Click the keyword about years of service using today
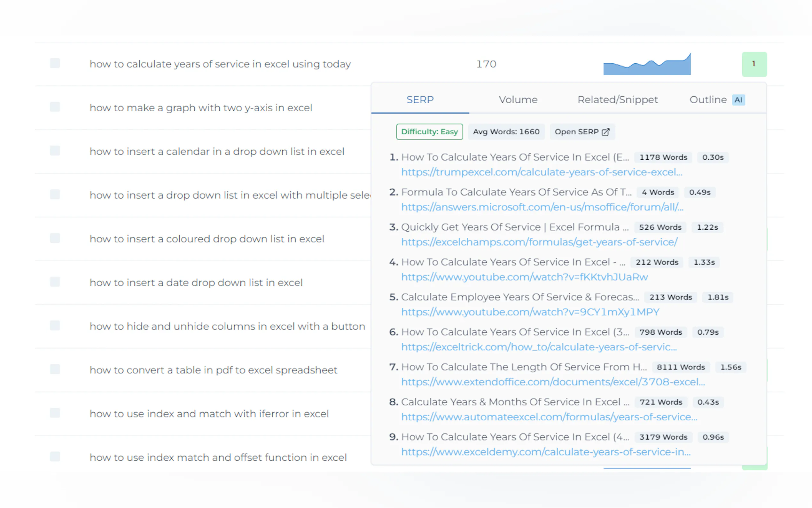The height and width of the screenshot is (508, 812). [x=220, y=64]
